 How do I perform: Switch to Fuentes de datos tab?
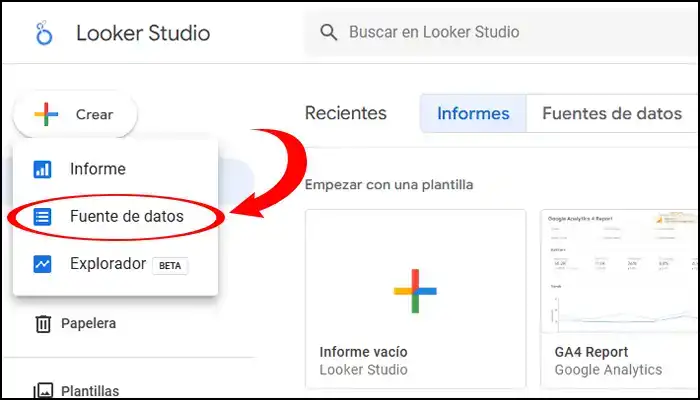pos(612,113)
